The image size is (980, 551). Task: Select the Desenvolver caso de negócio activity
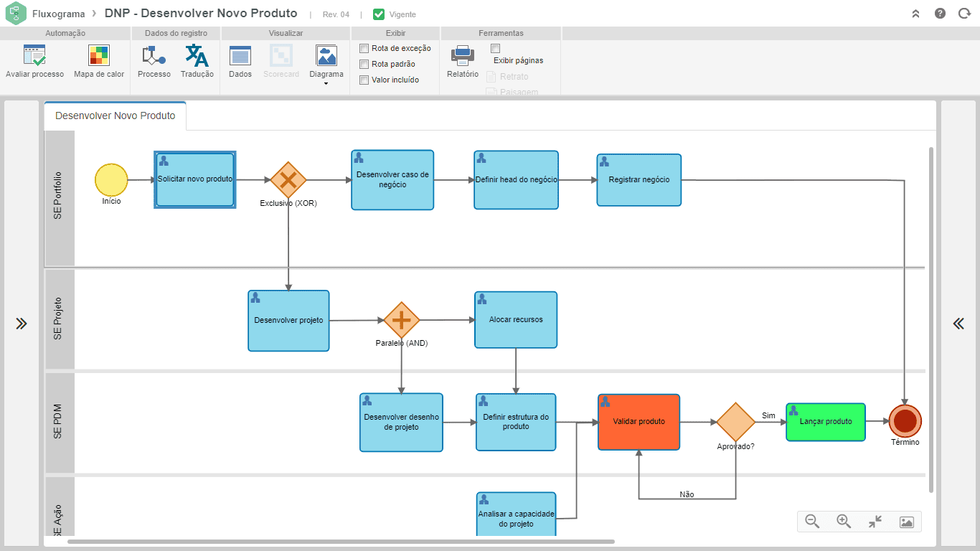coord(392,179)
